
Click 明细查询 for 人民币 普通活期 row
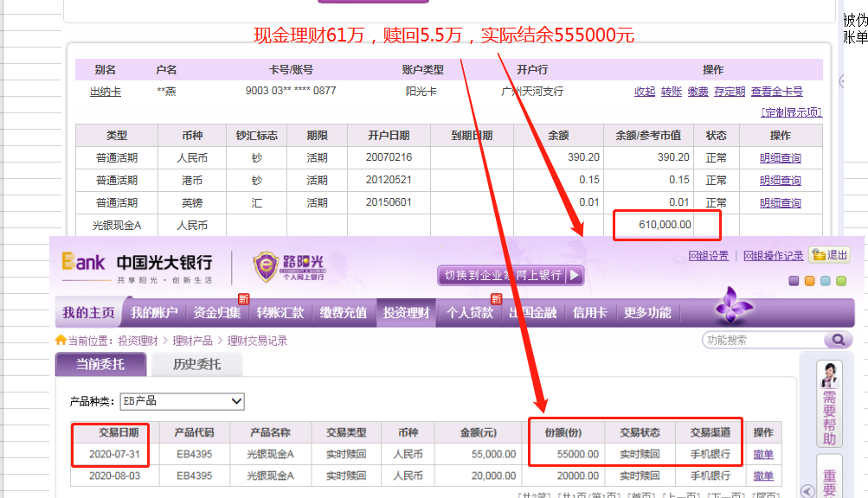pos(781,158)
